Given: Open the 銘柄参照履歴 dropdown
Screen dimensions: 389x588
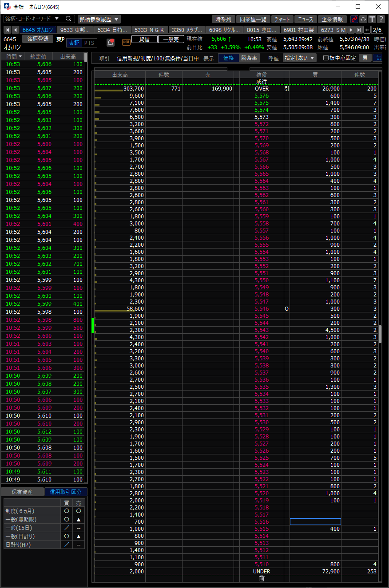Looking at the screenshot, I should click(99, 19).
